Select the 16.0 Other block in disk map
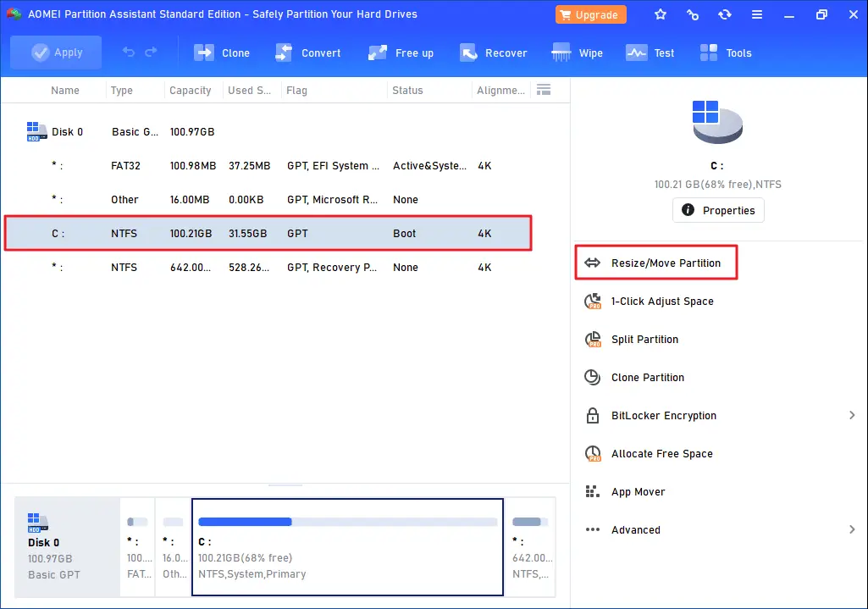This screenshot has width=868, height=609. pos(174,547)
